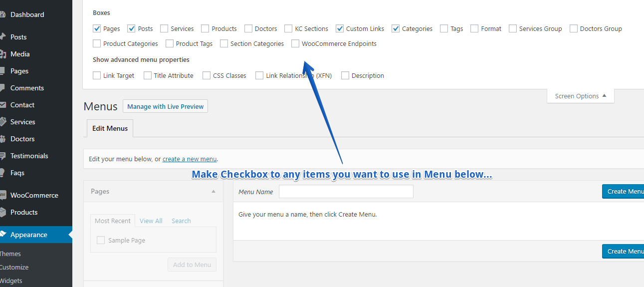Click Manage with Live Preview button
This screenshot has width=644, height=287.
[165, 106]
